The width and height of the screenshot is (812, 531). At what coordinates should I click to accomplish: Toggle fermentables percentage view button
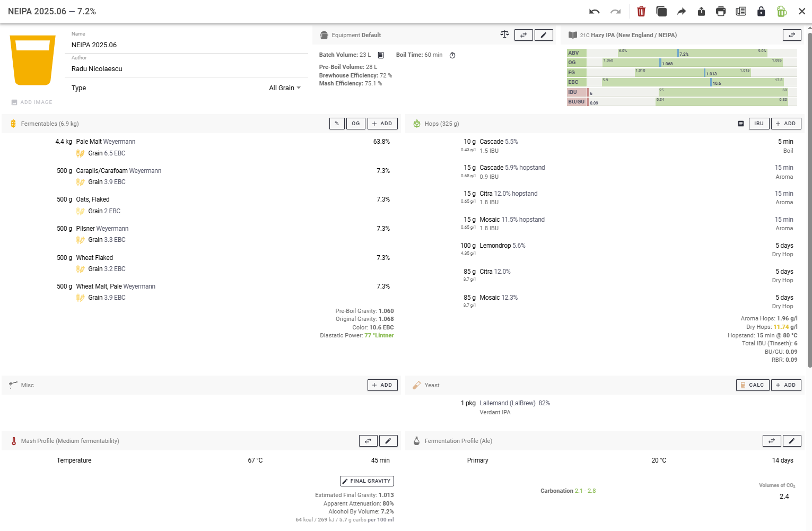(337, 124)
